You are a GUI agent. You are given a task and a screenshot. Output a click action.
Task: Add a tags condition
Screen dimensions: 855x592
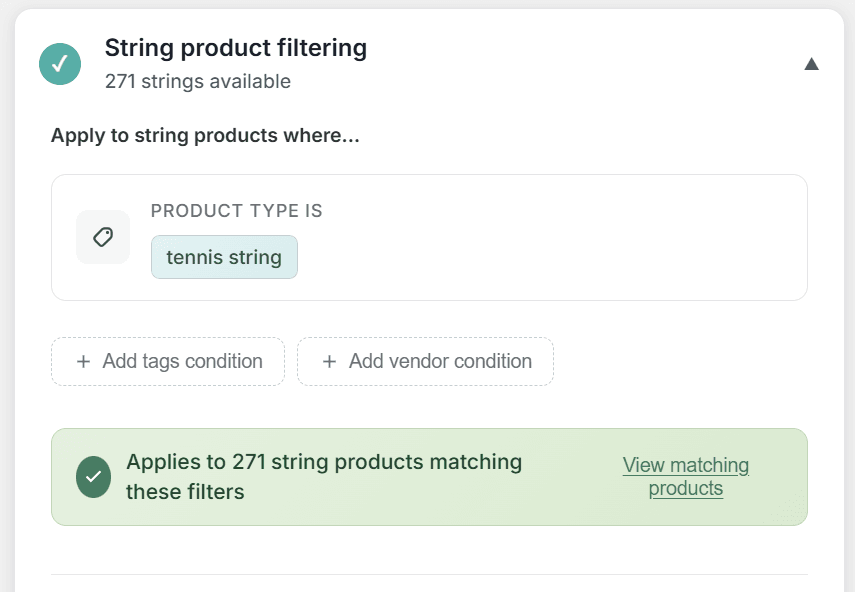coord(167,362)
